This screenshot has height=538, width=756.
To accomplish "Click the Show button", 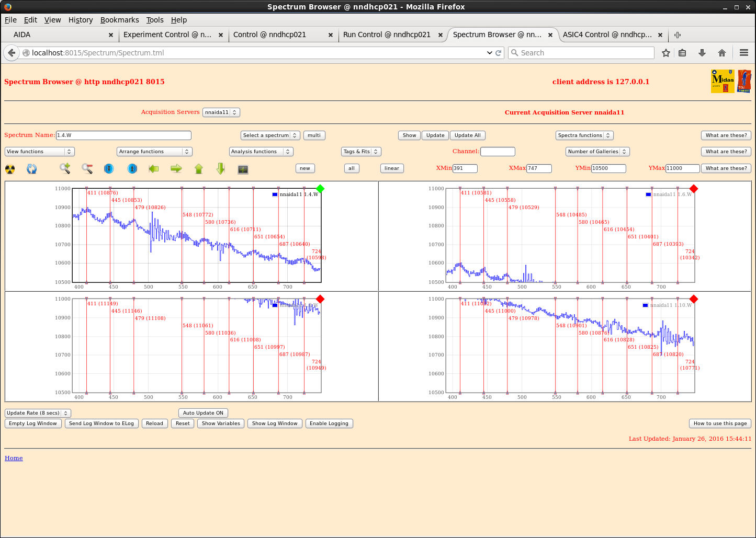I will point(410,135).
